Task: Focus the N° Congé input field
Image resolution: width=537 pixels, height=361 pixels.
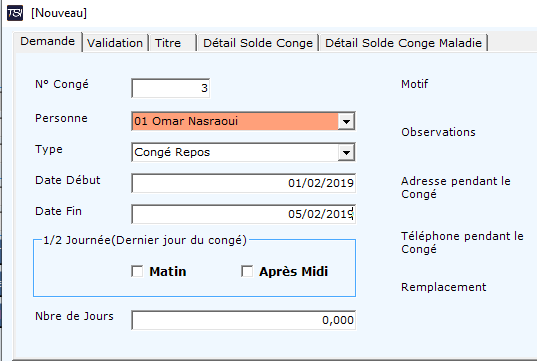Action: point(171,88)
